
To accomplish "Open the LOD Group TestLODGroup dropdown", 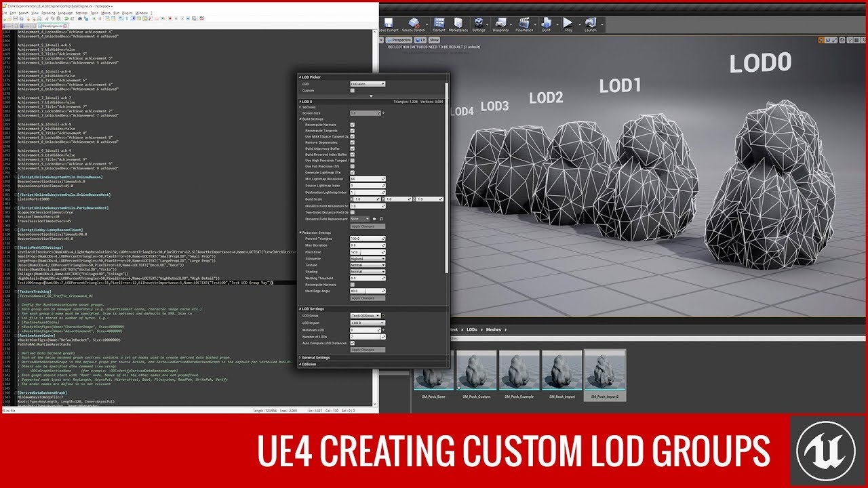I will [x=365, y=316].
